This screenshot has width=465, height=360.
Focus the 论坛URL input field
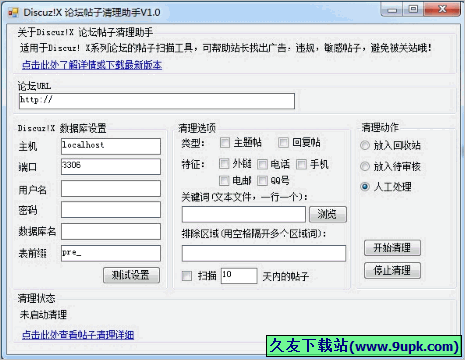[x=157, y=101]
